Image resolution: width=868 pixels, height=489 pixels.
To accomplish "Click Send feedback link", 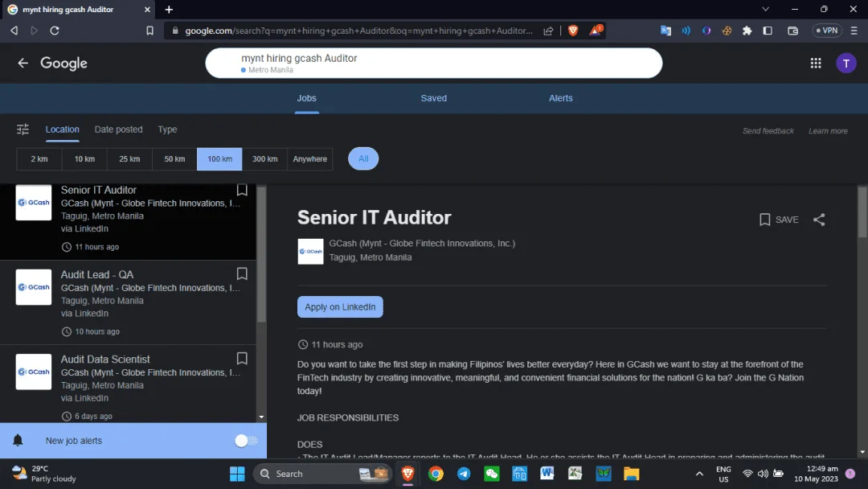I will [x=768, y=131].
